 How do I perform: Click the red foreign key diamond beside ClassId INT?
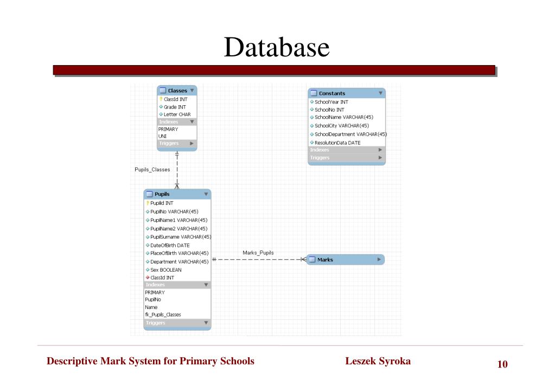tap(148, 278)
